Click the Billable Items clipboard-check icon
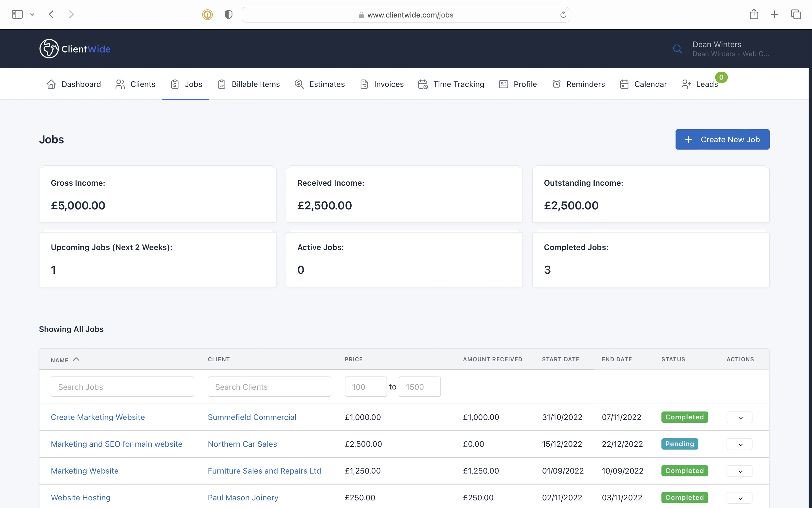This screenshot has width=812, height=508. coord(221,84)
